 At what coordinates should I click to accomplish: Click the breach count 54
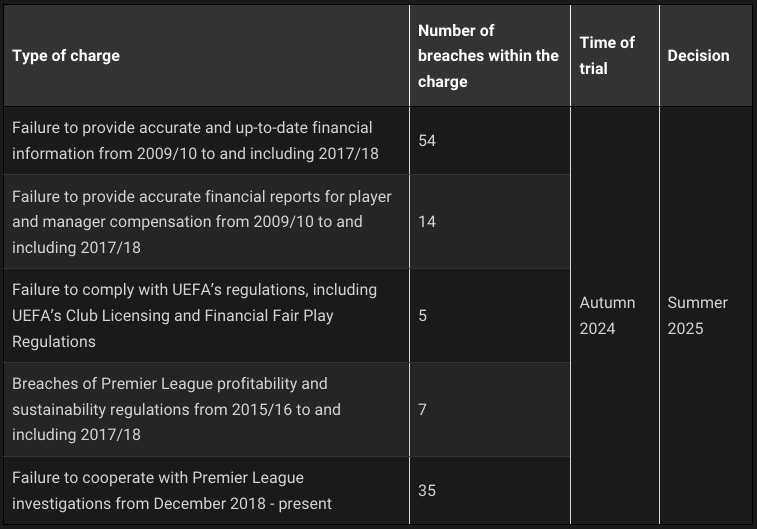click(427, 141)
